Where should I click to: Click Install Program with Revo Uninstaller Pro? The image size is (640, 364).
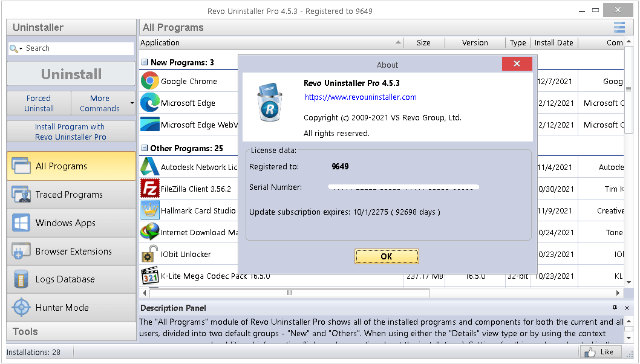(x=71, y=131)
